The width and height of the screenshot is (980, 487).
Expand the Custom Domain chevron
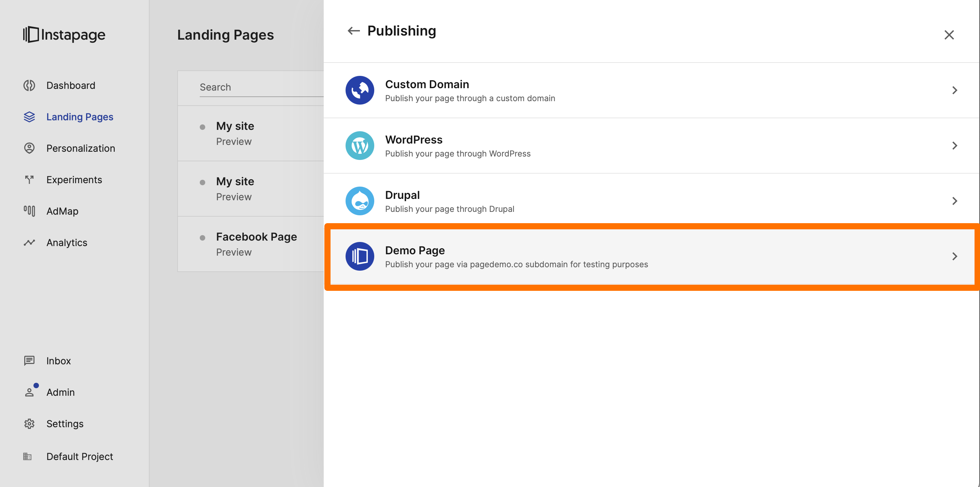954,90
